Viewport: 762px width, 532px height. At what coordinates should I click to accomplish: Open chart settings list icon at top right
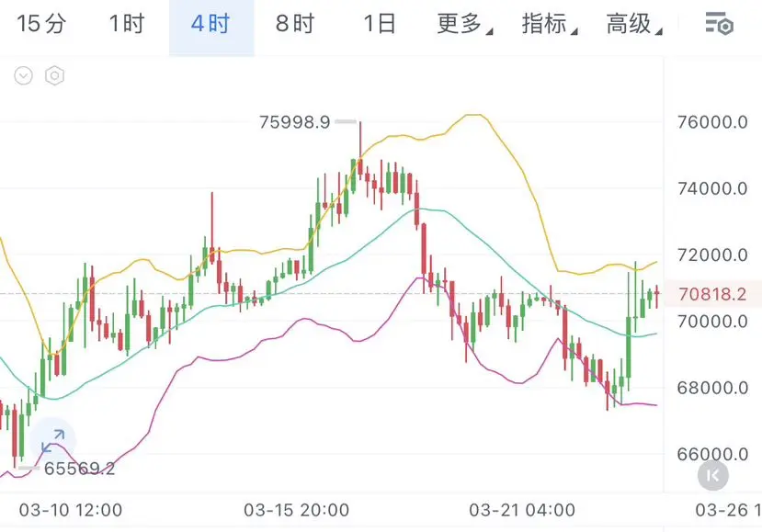pos(719,24)
